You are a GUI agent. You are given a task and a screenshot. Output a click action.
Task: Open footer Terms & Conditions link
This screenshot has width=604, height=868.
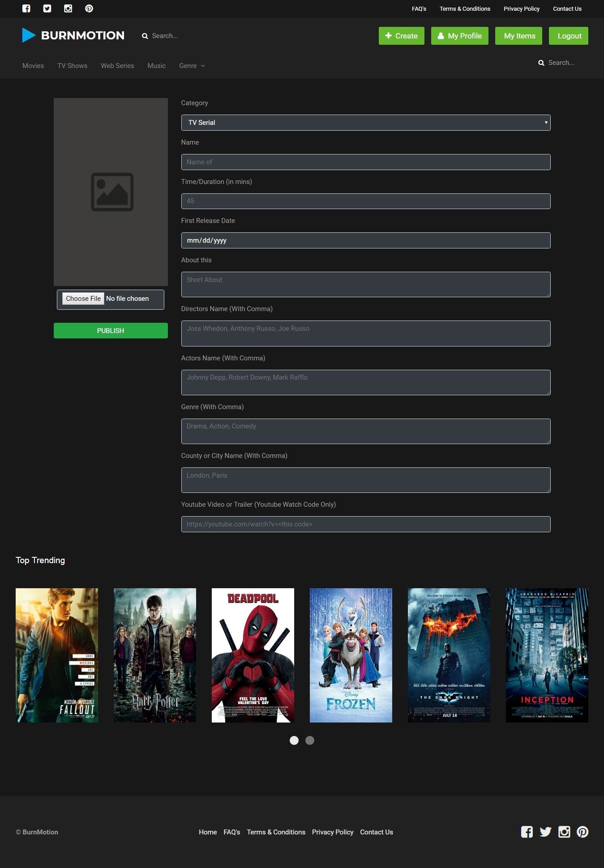[x=276, y=832]
